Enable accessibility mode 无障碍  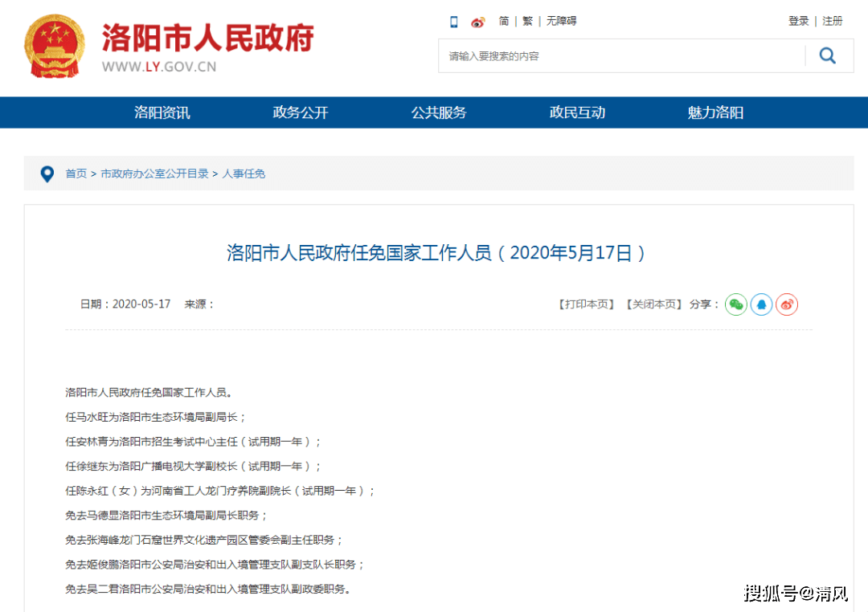[561, 21]
